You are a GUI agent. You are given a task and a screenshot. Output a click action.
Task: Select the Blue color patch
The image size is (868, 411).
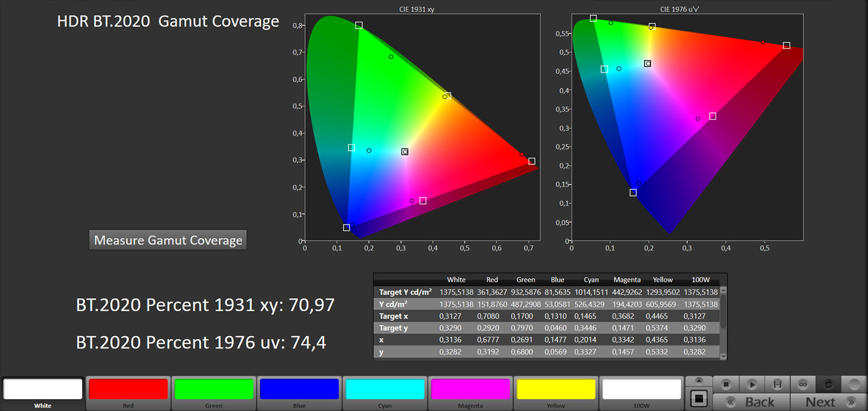pyautogui.click(x=299, y=389)
